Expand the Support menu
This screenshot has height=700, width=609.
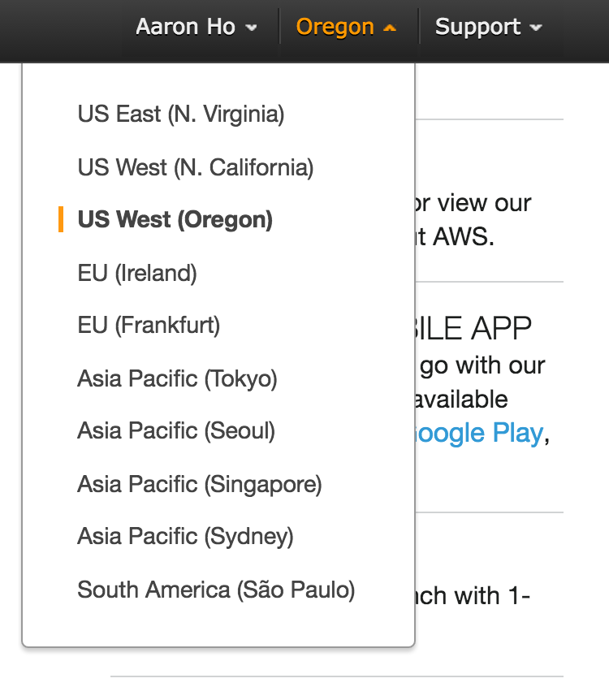pos(487,27)
